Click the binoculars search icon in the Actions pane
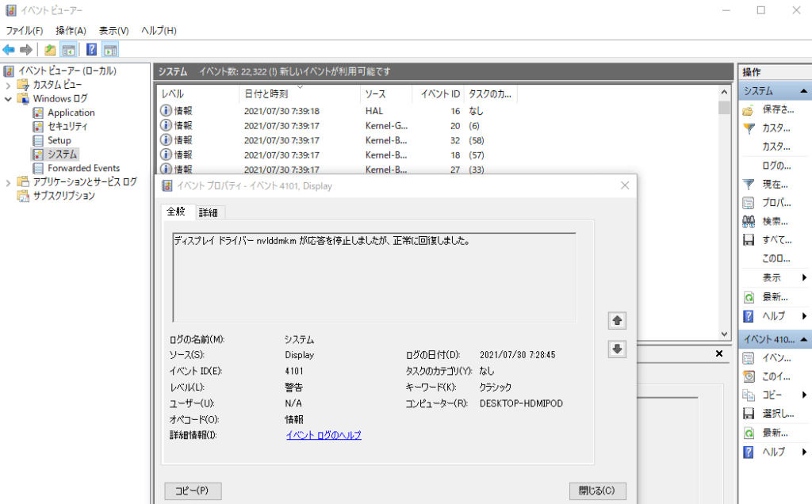The height and width of the screenshot is (504, 812). pyautogui.click(x=748, y=220)
